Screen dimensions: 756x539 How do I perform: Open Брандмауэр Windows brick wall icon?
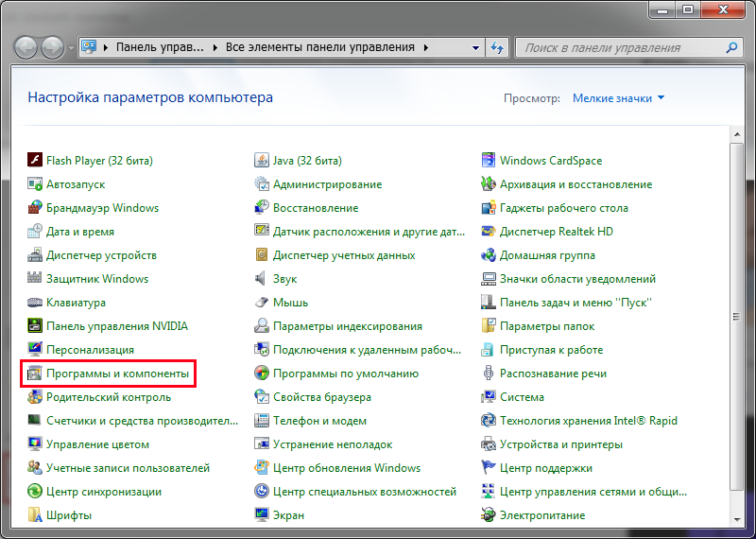click(35, 207)
